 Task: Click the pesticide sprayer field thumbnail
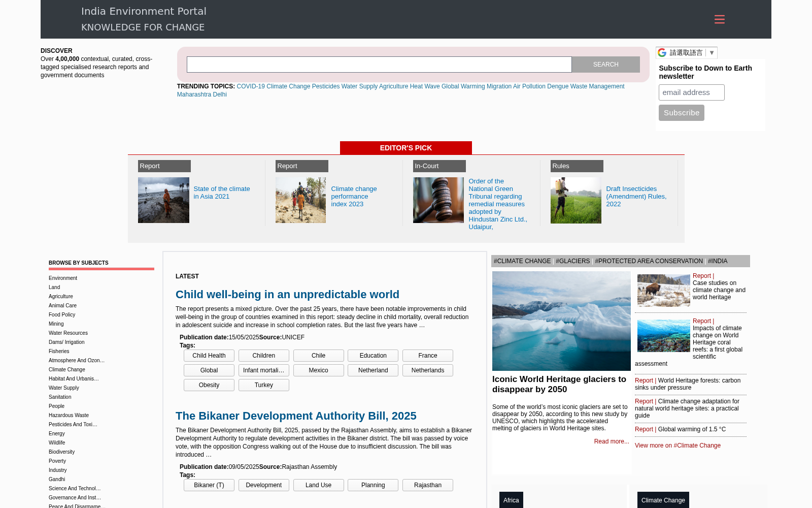pyautogui.click(x=576, y=200)
